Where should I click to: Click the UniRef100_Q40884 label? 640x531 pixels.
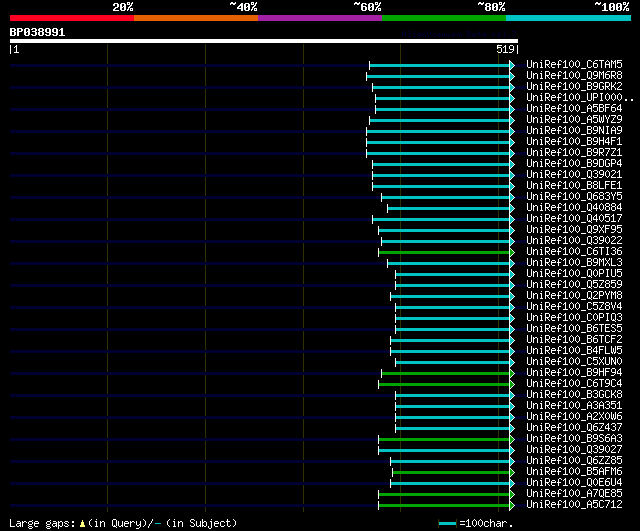[x=574, y=208]
